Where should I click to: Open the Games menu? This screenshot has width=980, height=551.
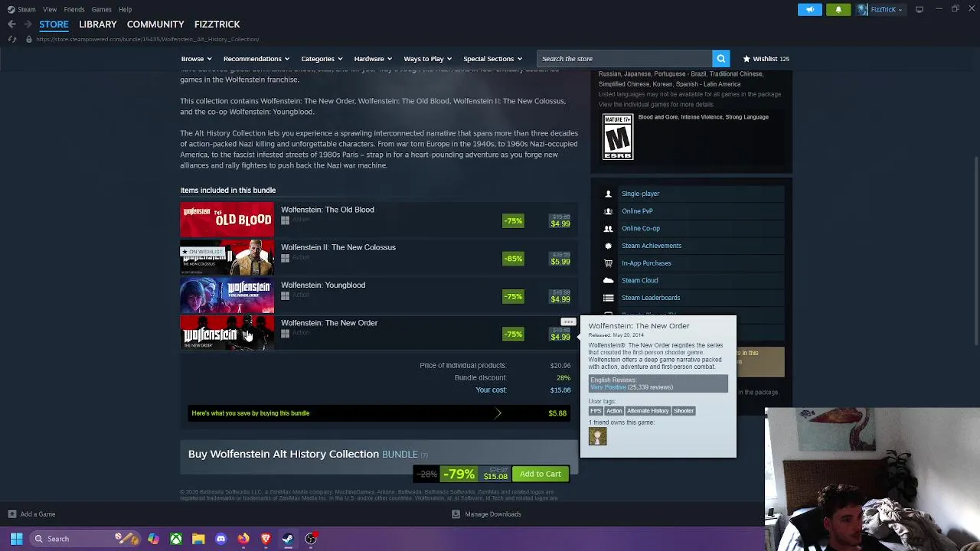pyautogui.click(x=101, y=9)
